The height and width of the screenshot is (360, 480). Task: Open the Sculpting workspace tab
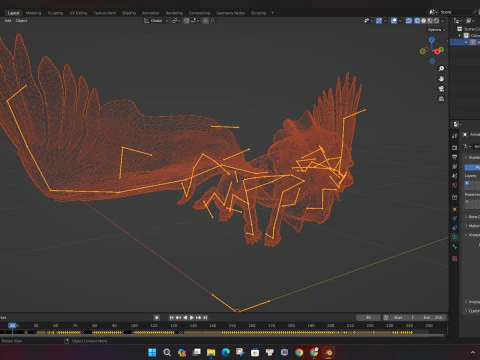point(55,13)
